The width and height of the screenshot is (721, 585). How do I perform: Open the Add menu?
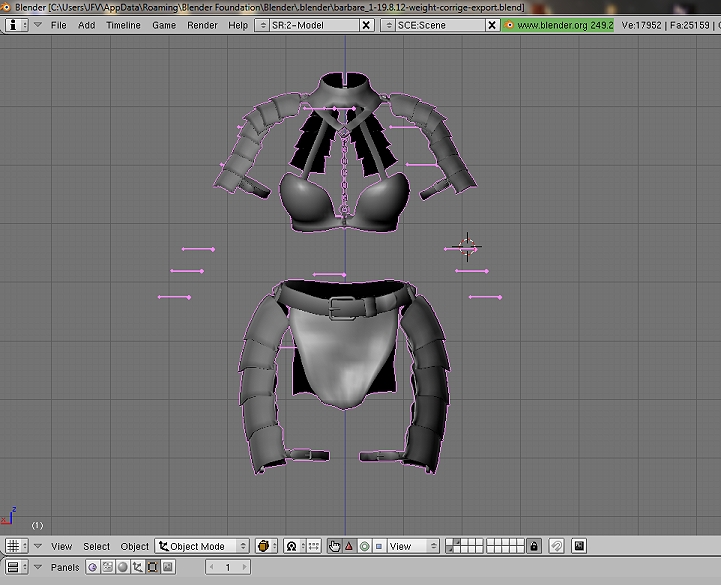86,25
